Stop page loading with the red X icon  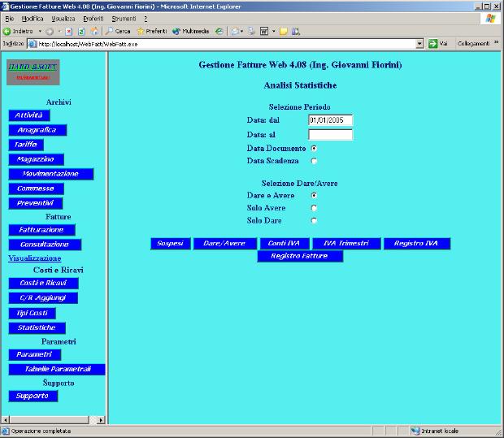pyautogui.click(x=69, y=32)
